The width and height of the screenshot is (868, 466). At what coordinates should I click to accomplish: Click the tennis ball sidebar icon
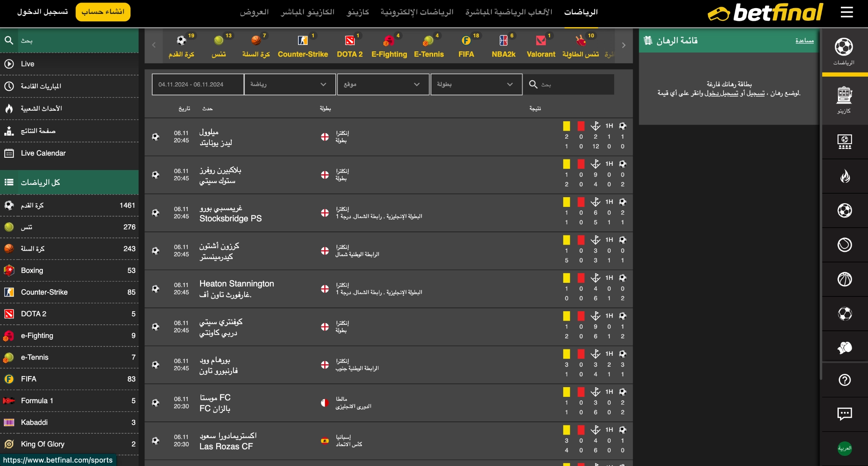(845, 245)
